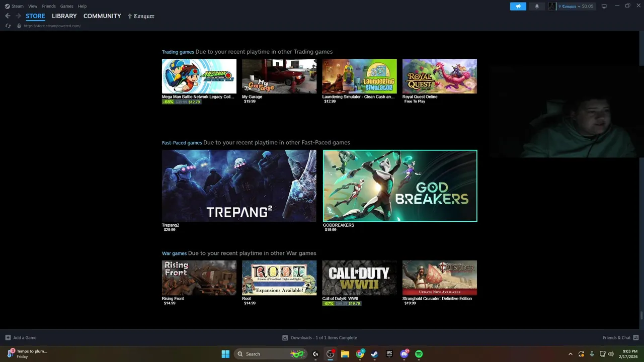Show hidden system tray icons
This screenshot has height=362, width=644.
click(x=570, y=354)
